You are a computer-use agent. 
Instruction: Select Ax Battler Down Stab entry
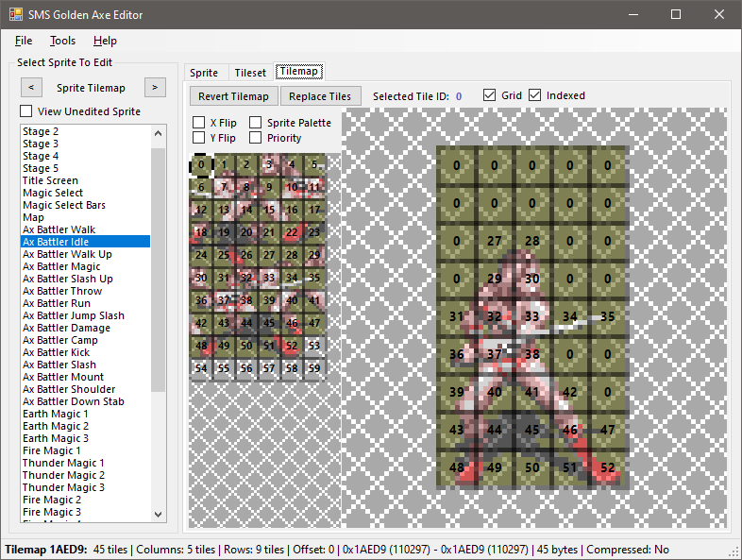coord(85,401)
